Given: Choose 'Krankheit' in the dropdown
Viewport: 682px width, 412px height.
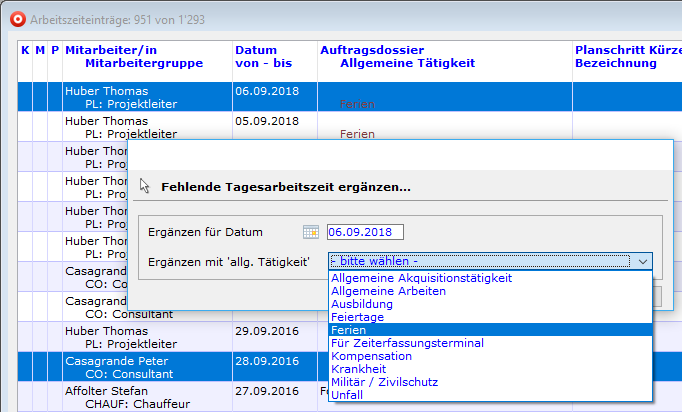Looking at the screenshot, I should tap(361, 369).
